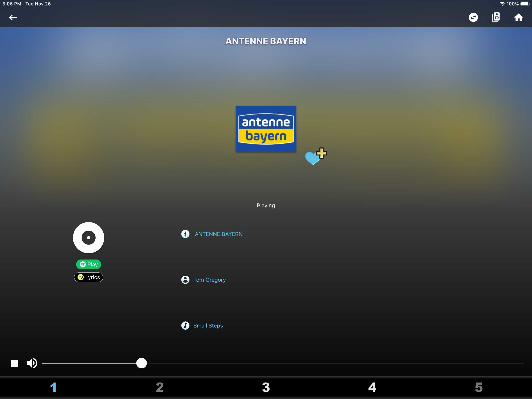Click the info icon beside ANTENNE BAYERN

pyautogui.click(x=185, y=234)
